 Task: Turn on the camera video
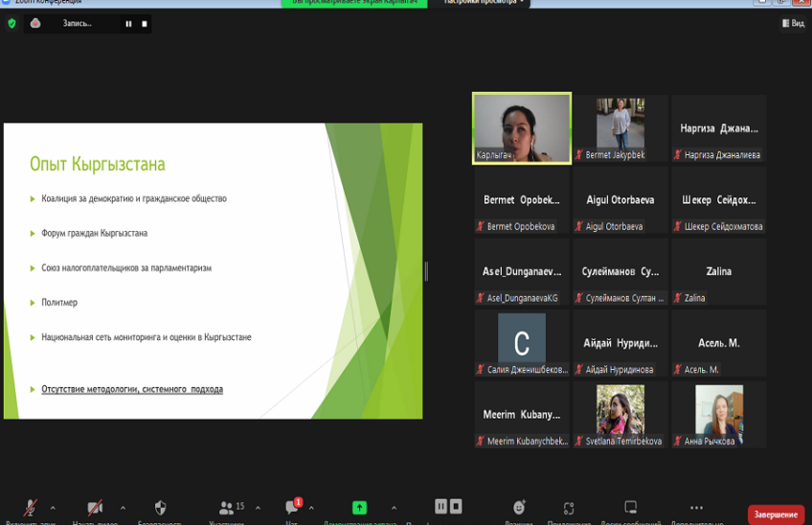pyautogui.click(x=95, y=509)
